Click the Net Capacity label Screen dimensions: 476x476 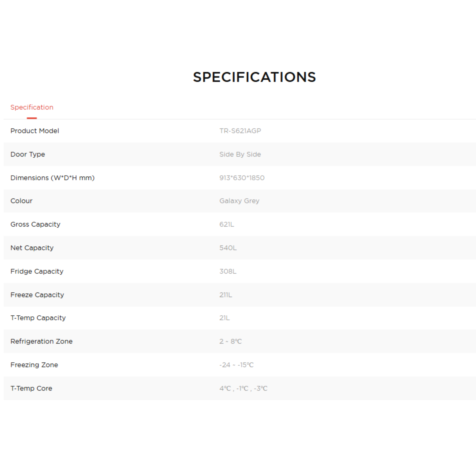click(x=32, y=248)
